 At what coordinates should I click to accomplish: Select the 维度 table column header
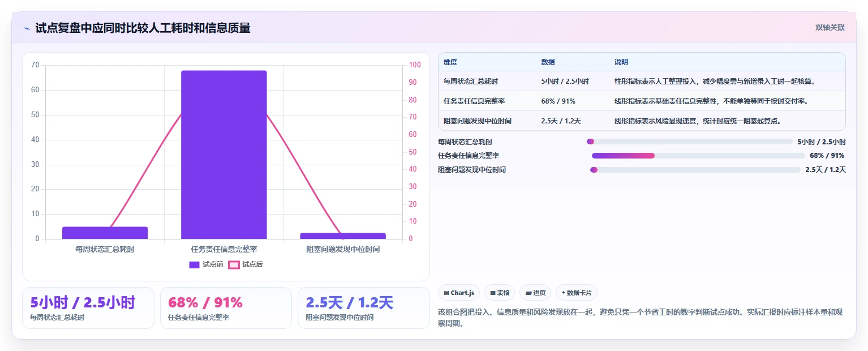(x=450, y=62)
